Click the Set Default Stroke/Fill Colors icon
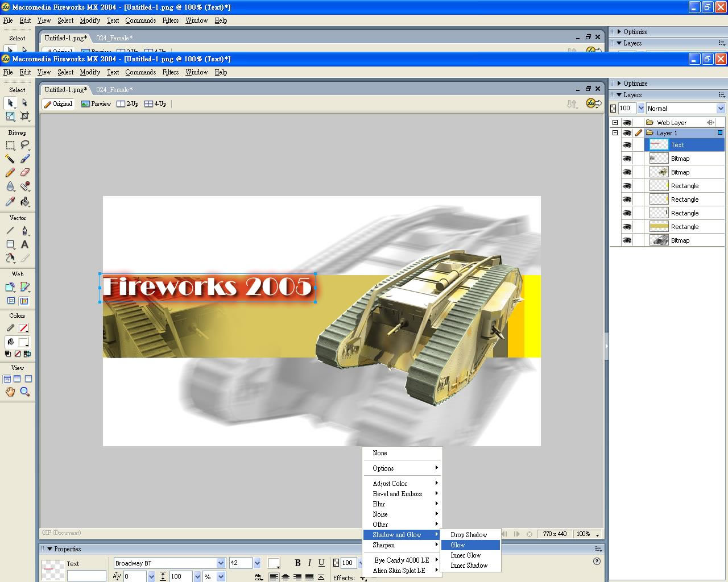 click(x=7, y=354)
